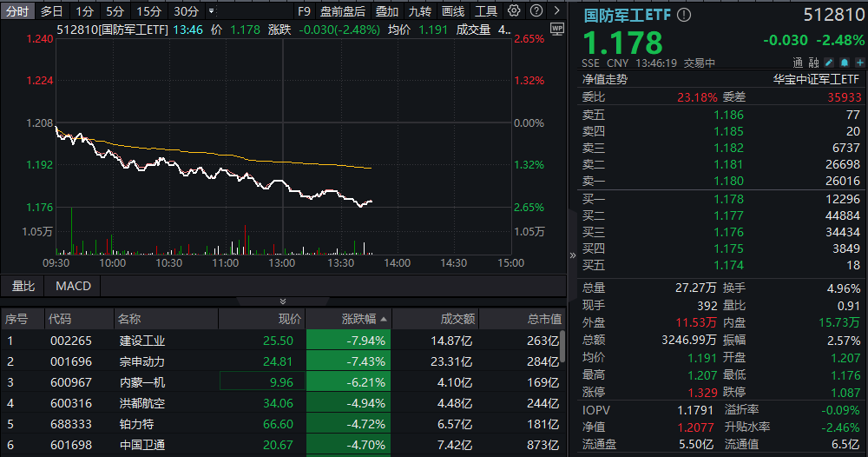The image size is (868, 457).
Task: Click 买五 price 1.174
Action: (x=728, y=265)
